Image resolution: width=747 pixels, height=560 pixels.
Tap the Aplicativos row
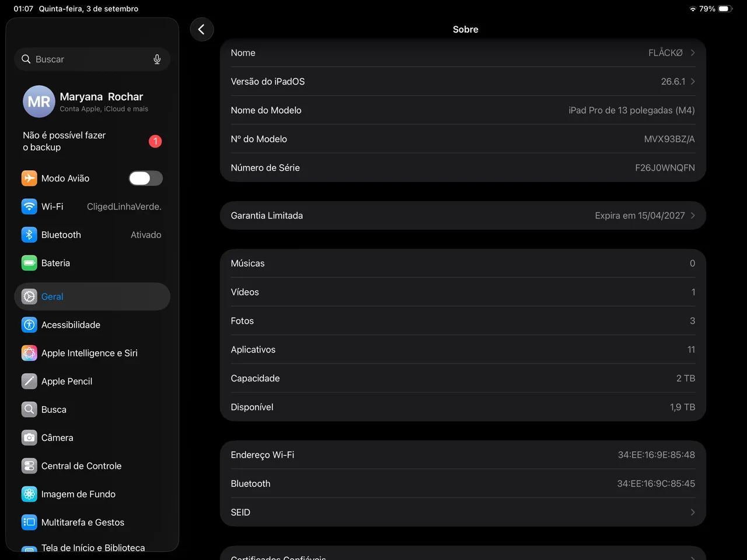[463, 349]
